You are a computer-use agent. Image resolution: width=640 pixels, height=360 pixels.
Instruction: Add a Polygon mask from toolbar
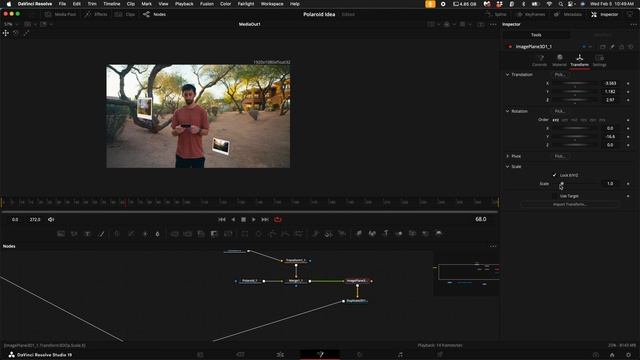272,233
